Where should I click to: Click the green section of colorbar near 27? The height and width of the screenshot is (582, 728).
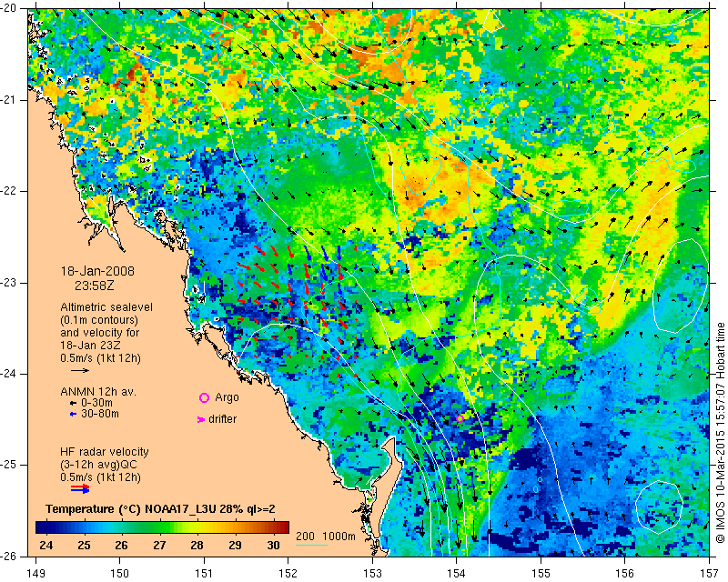159,527
